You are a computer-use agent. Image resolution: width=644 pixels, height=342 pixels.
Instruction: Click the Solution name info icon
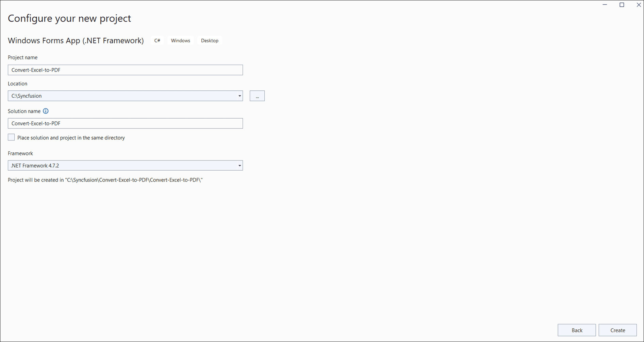(x=46, y=111)
